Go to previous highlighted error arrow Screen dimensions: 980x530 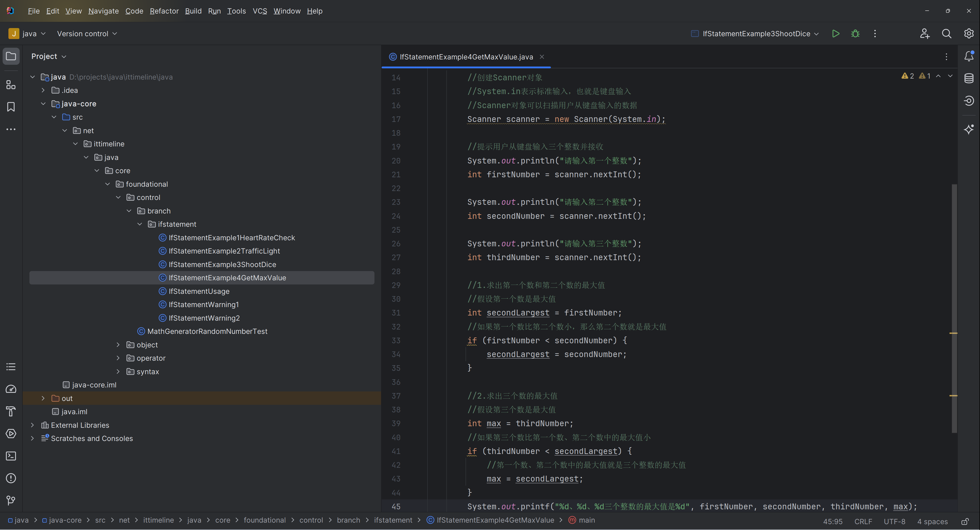click(x=938, y=76)
